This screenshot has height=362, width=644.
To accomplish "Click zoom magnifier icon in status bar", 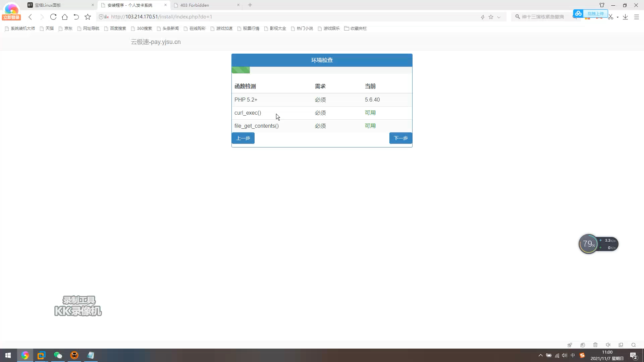I will click(634, 345).
